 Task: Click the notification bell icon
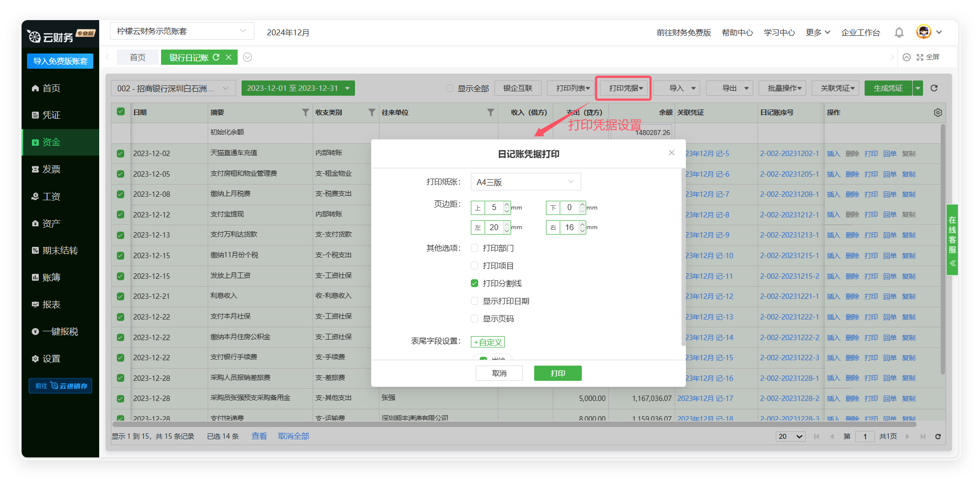[898, 32]
